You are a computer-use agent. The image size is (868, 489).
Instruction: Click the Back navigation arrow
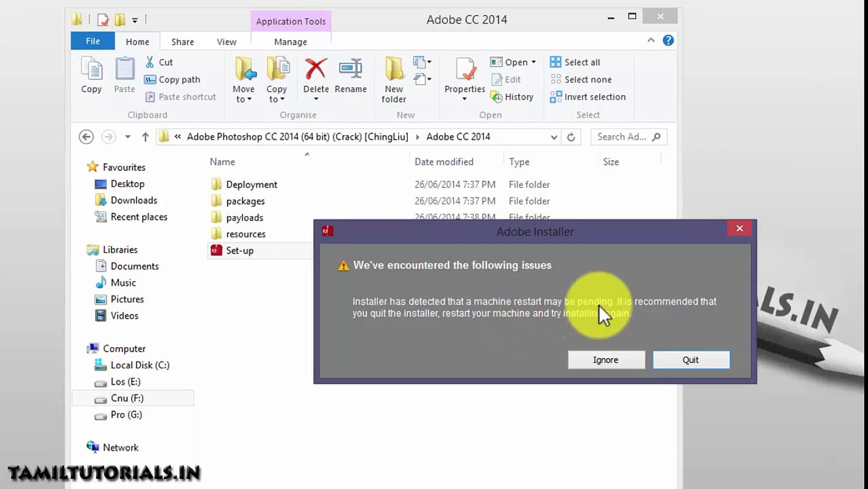click(x=86, y=137)
